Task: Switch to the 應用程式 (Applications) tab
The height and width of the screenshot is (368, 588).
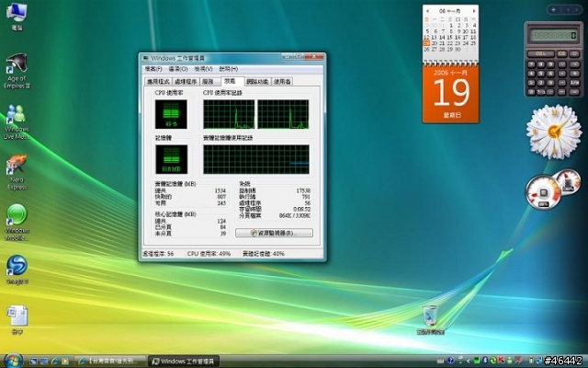Action: click(158, 82)
